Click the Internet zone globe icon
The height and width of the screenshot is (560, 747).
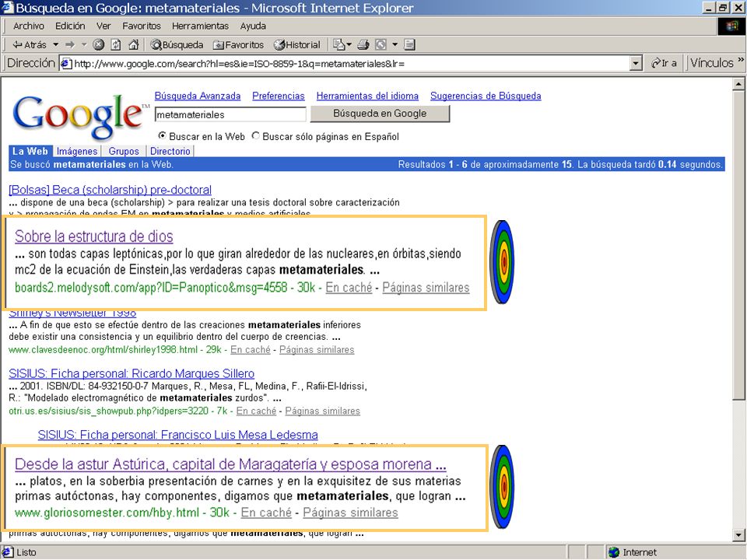click(614, 552)
